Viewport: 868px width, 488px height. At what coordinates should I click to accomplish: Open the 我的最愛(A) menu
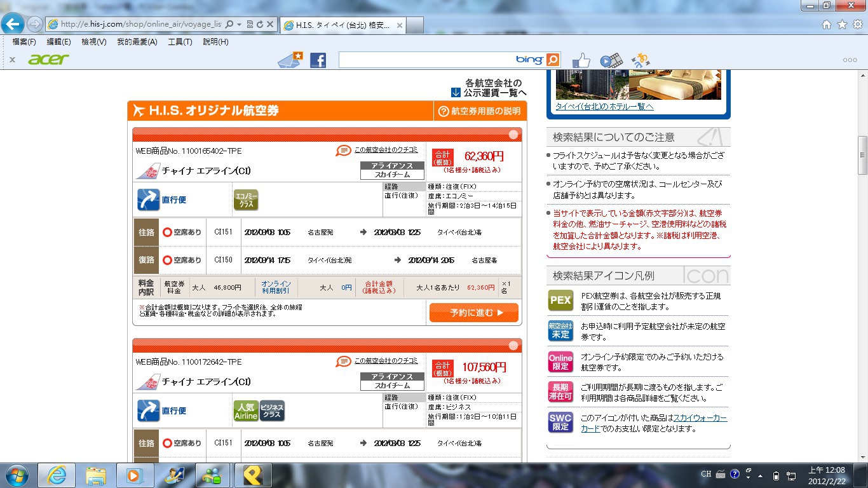[x=137, y=42]
